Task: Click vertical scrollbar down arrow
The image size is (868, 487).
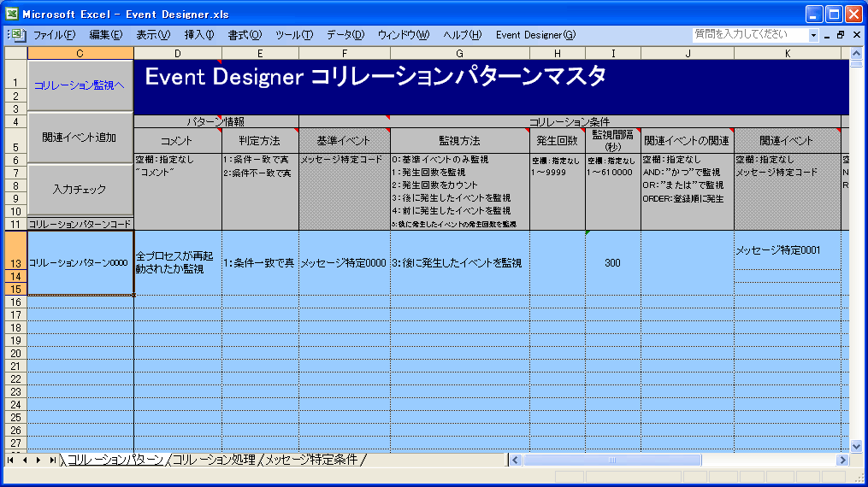Action: 858,445
